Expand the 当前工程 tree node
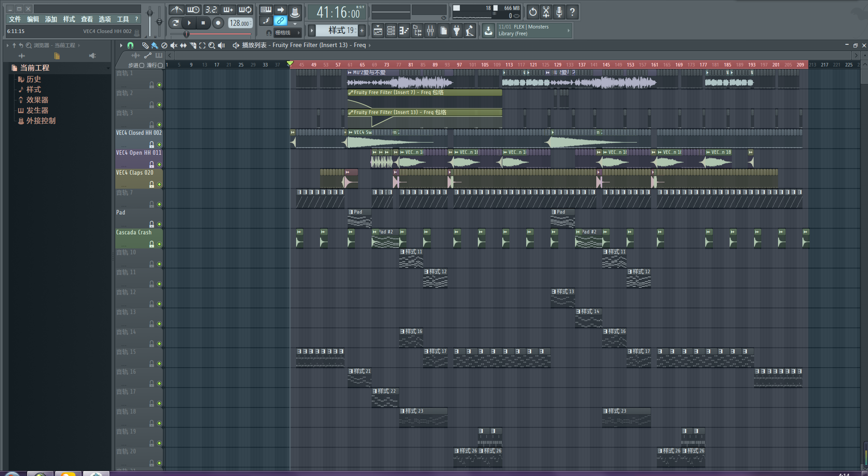868x476 pixels. coord(34,68)
